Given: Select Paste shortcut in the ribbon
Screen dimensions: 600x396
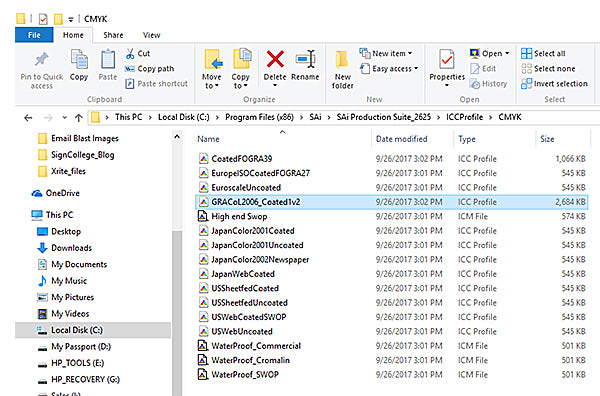Looking at the screenshot, I should [157, 84].
